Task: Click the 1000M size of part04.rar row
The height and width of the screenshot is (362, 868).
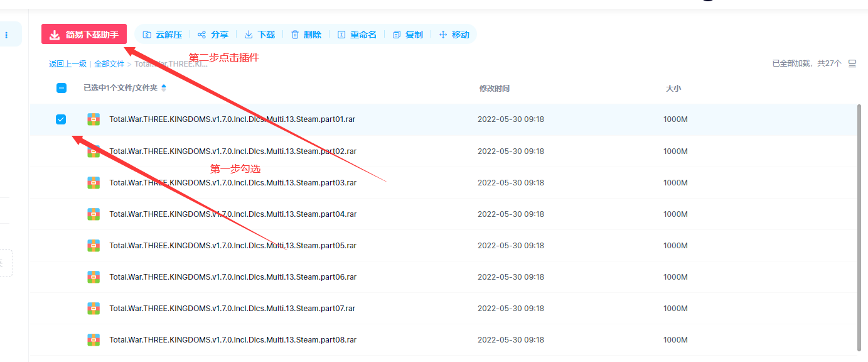Action: 675,214
